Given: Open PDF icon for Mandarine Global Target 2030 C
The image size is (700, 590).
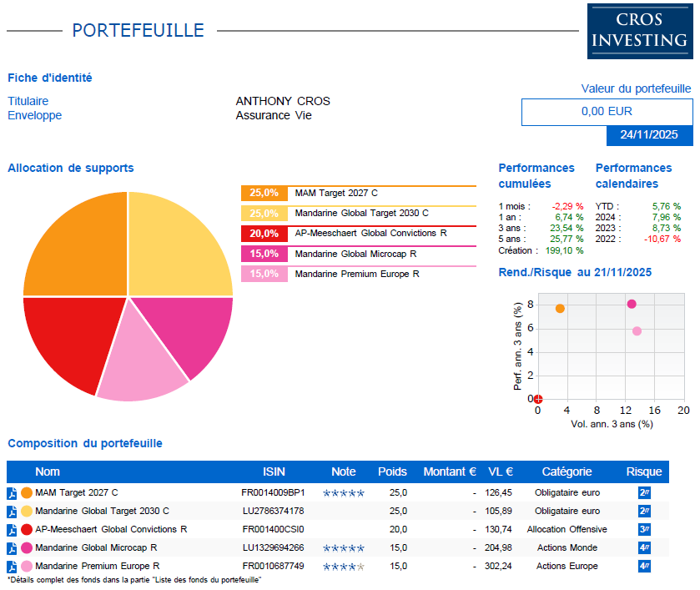Looking at the screenshot, I should pyautogui.click(x=12, y=512).
